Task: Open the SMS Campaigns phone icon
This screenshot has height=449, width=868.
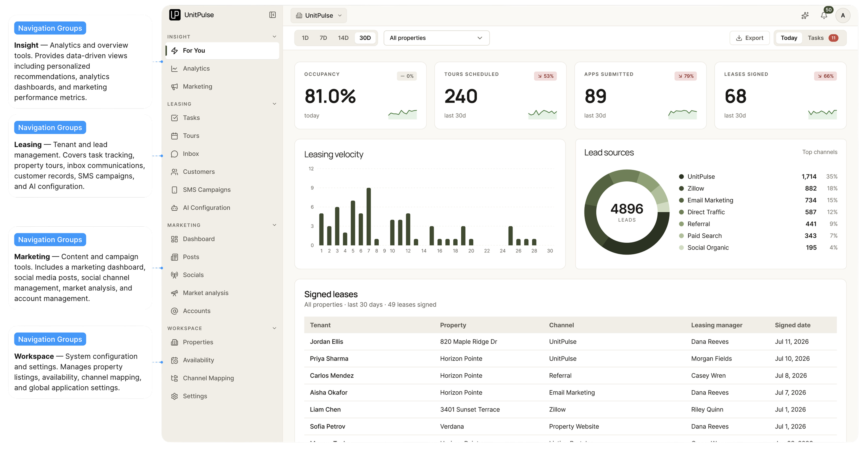Action: pyautogui.click(x=174, y=190)
